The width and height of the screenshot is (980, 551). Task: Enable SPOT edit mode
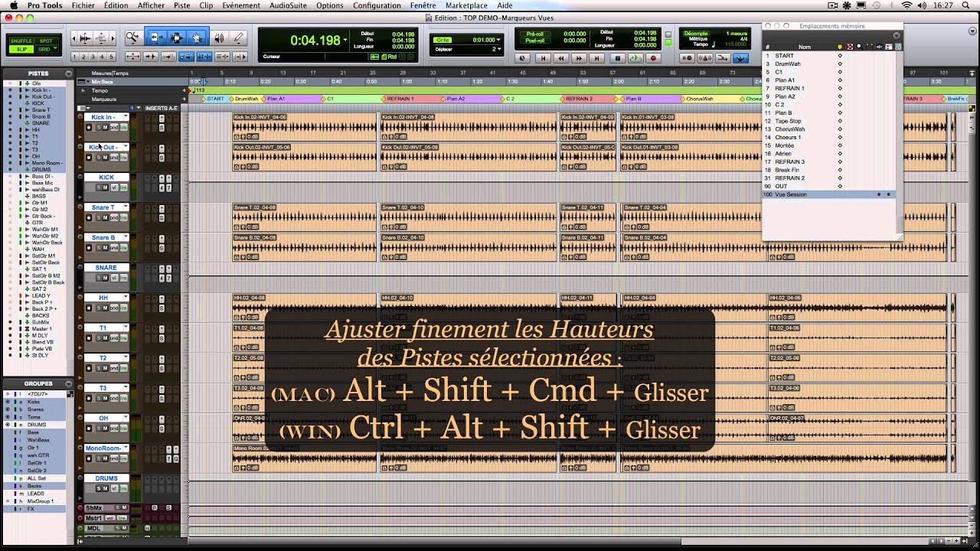tap(46, 41)
